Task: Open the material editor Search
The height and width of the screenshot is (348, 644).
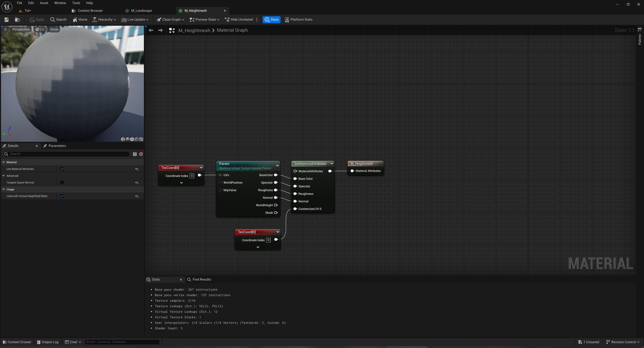Action: [58, 19]
